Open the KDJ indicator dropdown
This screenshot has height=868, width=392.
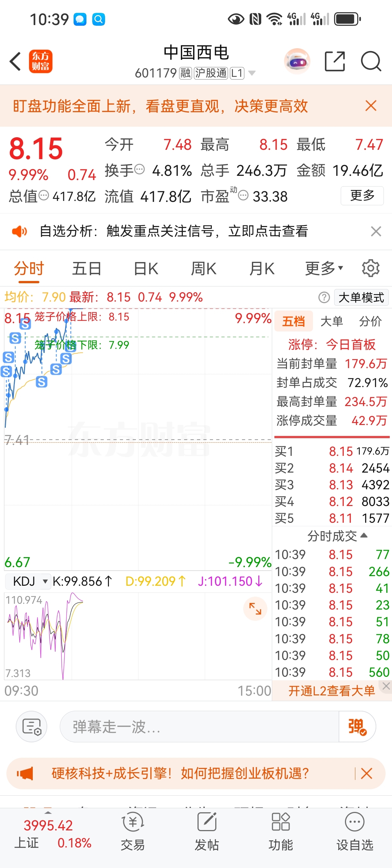[28, 581]
